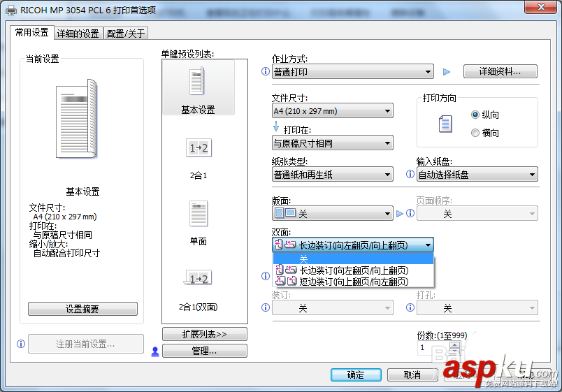Click the 份数 copies input field
The height and width of the screenshot is (392, 562).
tap(433, 347)
